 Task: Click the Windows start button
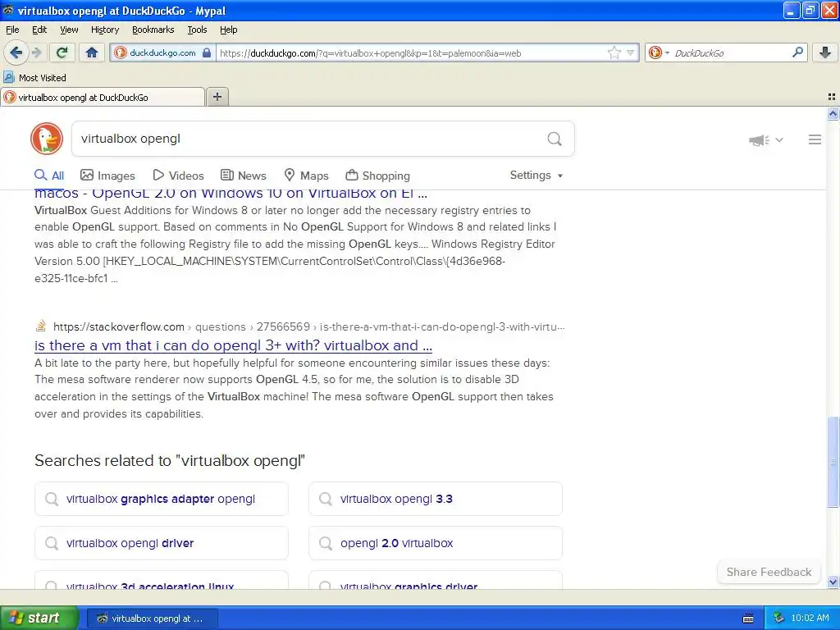point(39,619)
